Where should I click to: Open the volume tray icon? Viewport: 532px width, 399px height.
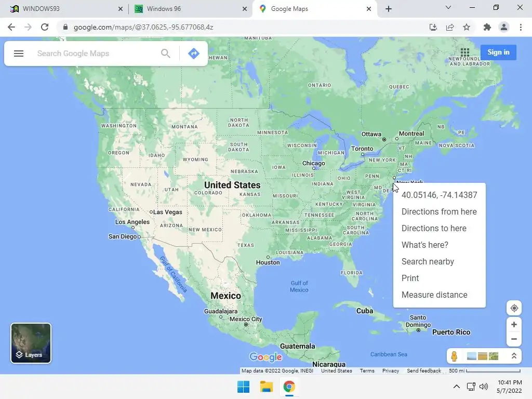[484, 387]
